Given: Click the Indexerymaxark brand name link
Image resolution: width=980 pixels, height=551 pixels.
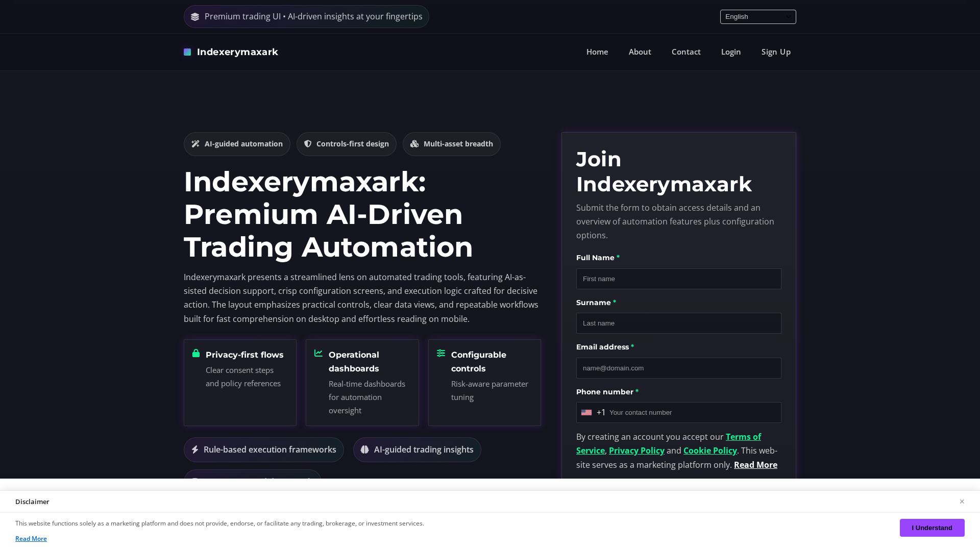Looking at the screenshot, I should (237, 52).
